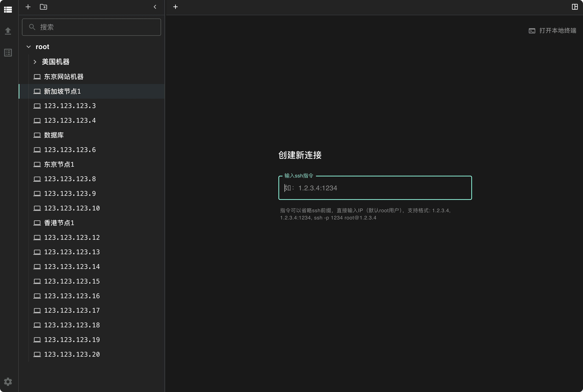The width and height of the screenshot is (583, 392).
Task: Select host 123.123.123.6
Action: pyautogui.click(x=92, y=150)
